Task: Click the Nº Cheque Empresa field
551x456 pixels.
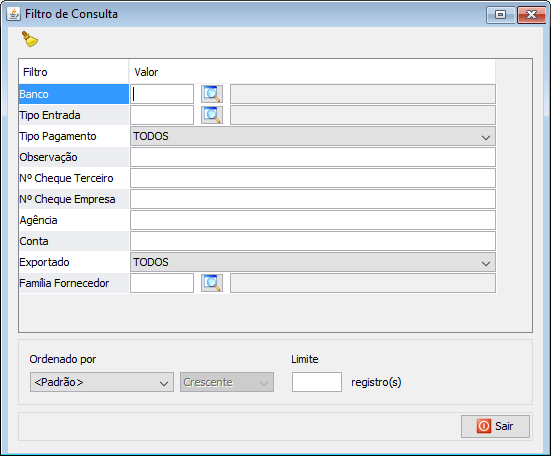Action: pyautogui.click(x=313, y=199)
